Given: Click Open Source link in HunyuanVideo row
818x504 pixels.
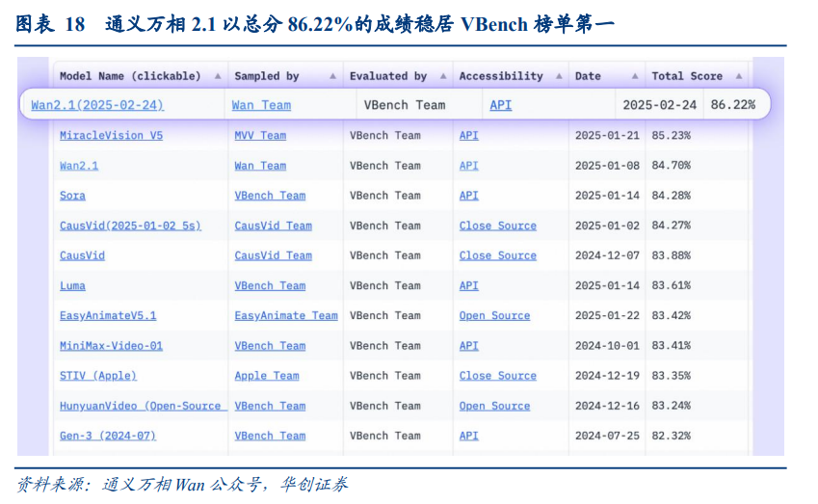Looking at the screenshot, I should click(494, 406).
